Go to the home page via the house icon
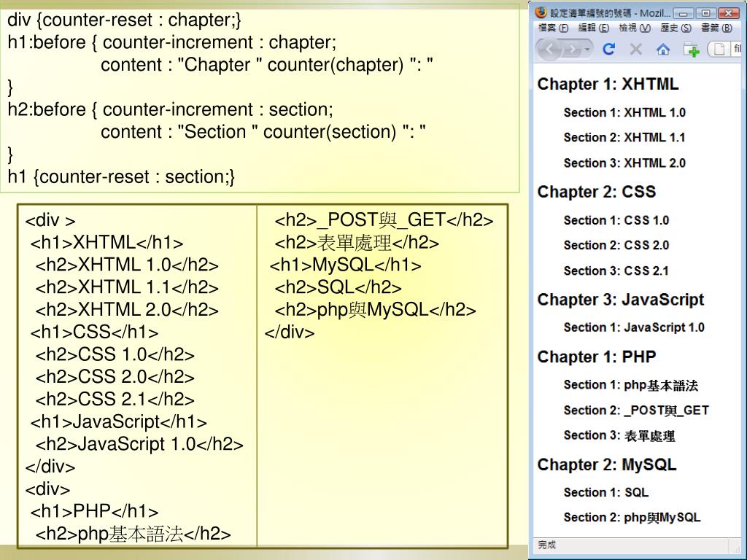Screen dimensions: 747x560 coord(662,49)
